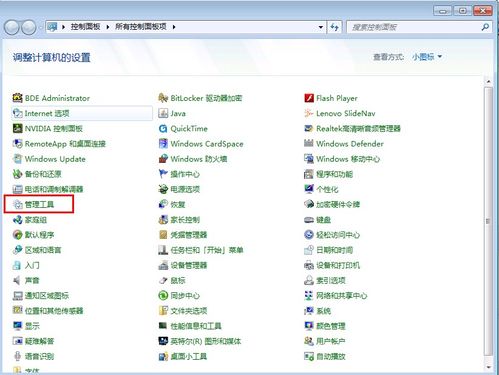Open 恢复 recovery item
Screen dimensions: 499x375
click(172, 204)
